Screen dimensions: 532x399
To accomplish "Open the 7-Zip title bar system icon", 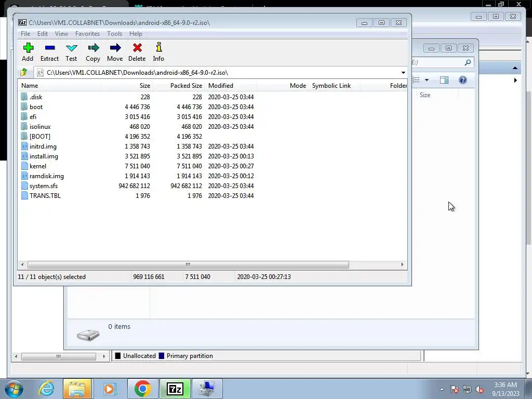I will point(22,22).
